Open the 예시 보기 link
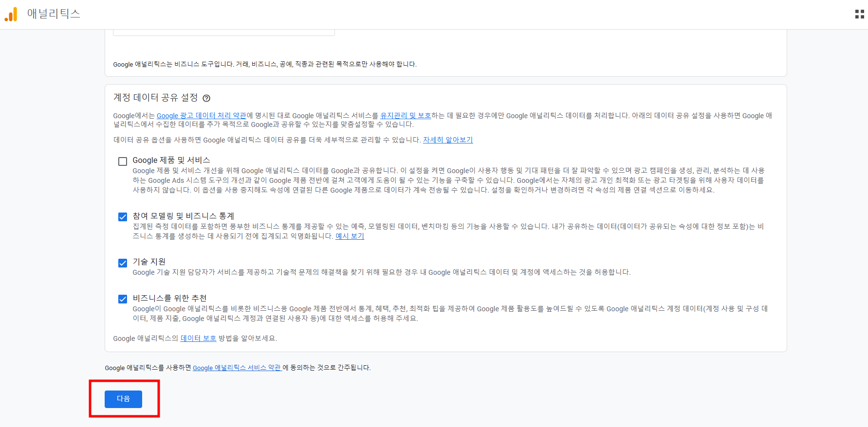This screenshot has width=868, height=427. (x=350, y=236)
